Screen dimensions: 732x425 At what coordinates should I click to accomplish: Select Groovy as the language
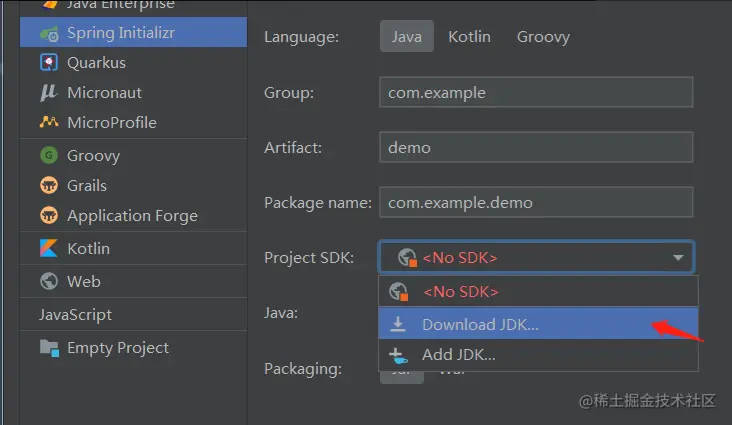(543, 36)
